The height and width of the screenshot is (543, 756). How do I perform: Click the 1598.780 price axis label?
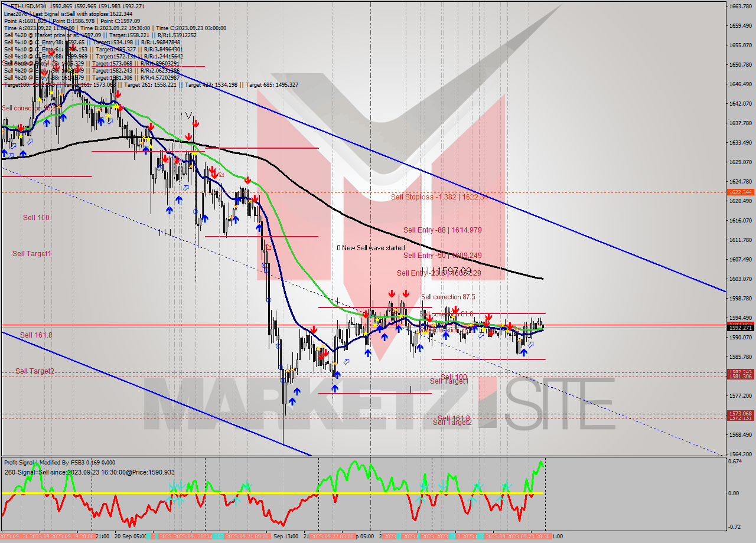740,299
